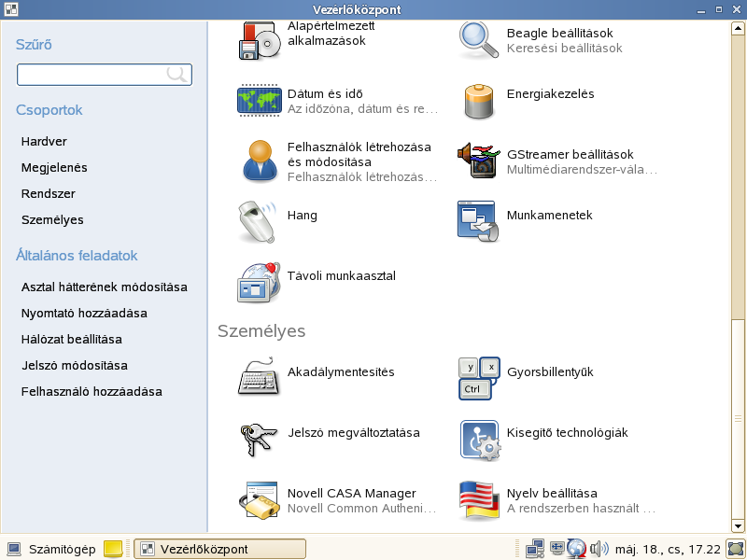Open the Alapértelmezett alkalmazások icon
This screenshot has height=560, width=747.
[x=259, y=40]
